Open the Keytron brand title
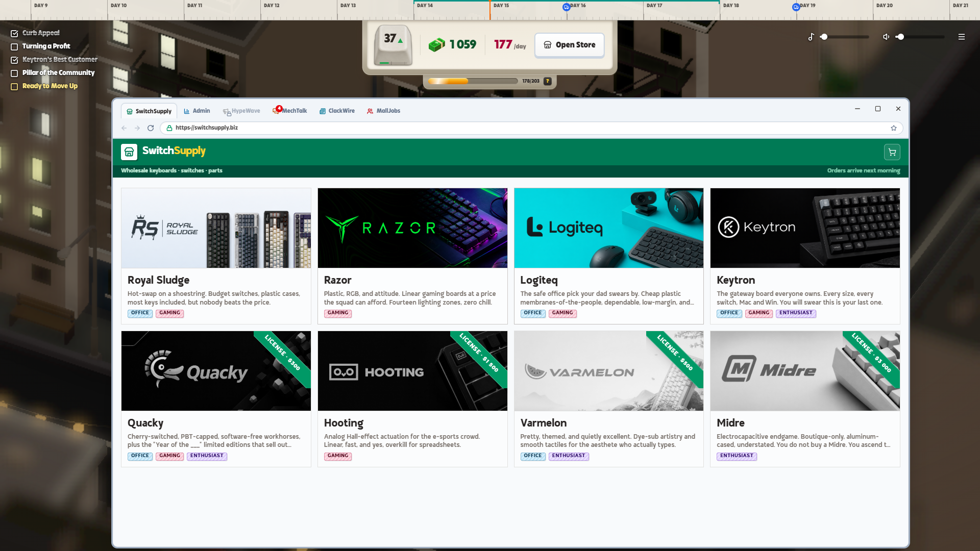The height and width of the screenshot is (551, 980). coord(736,280)
